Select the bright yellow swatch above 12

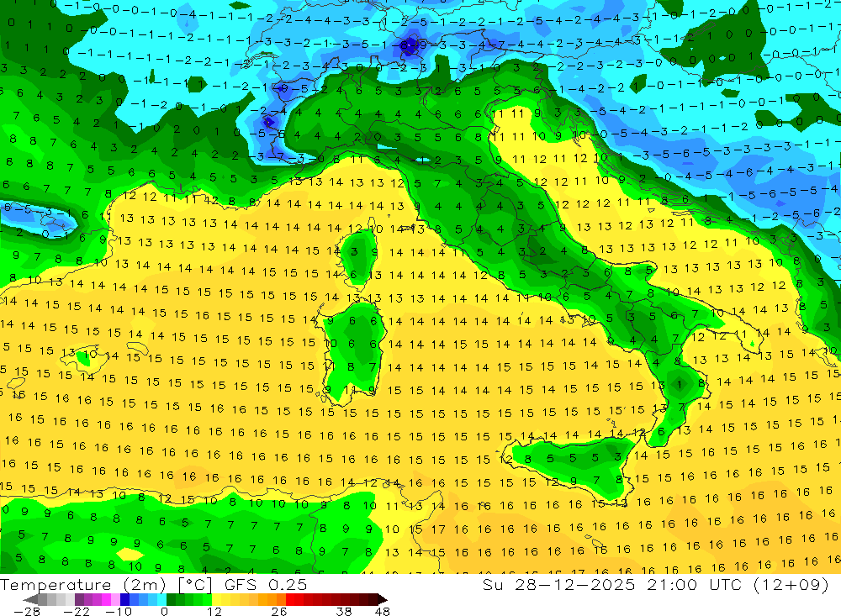coord(217,599)
